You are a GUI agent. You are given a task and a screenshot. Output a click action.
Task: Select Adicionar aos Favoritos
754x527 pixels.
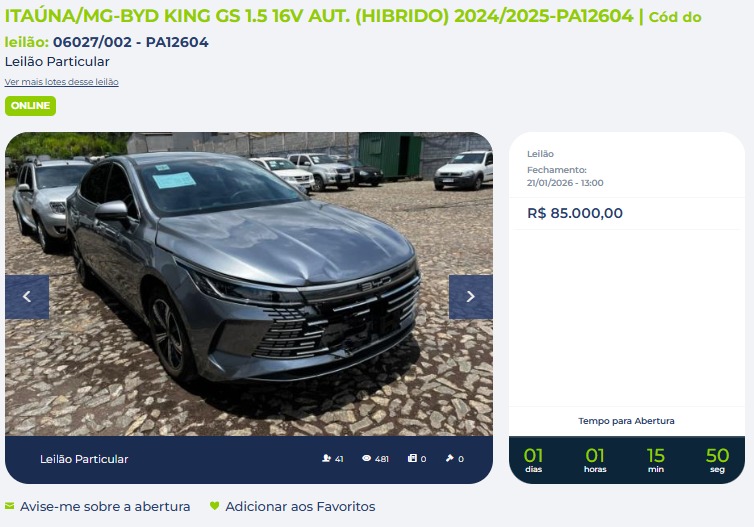coord(300,506)
